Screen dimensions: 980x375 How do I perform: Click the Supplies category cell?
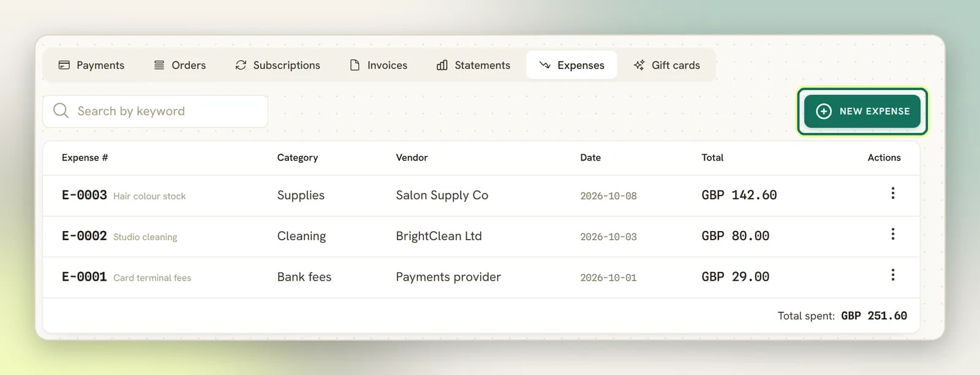point(301,195)
